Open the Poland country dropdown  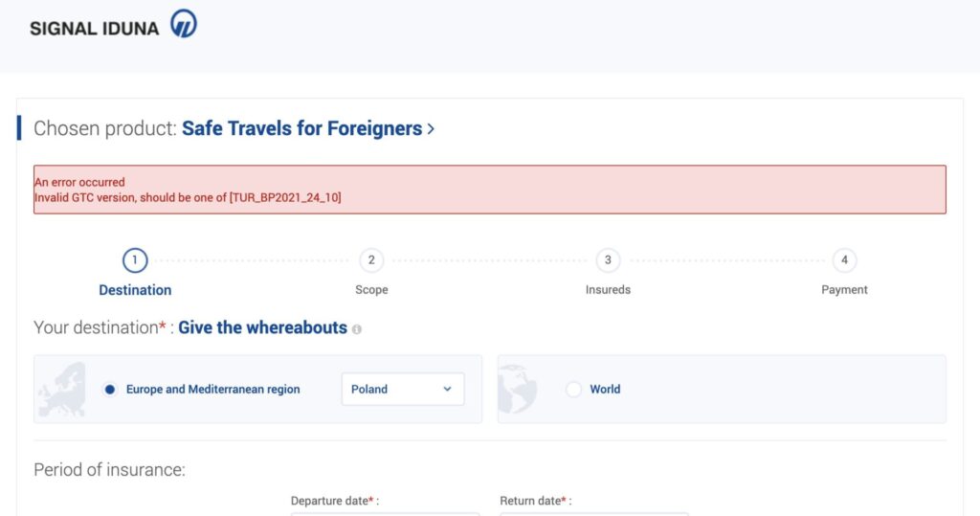(x=403, y=389)
